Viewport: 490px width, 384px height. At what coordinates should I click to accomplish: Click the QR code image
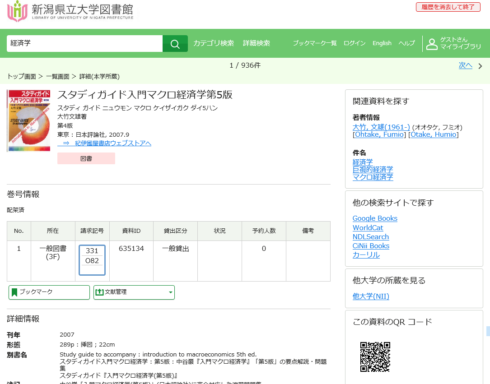pyautogui.click(x=375, y=357)
